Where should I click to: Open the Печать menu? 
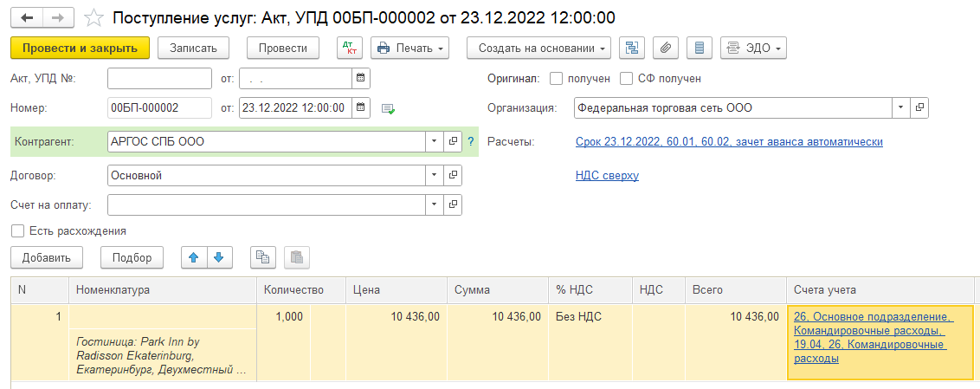(x=410, y=49)
